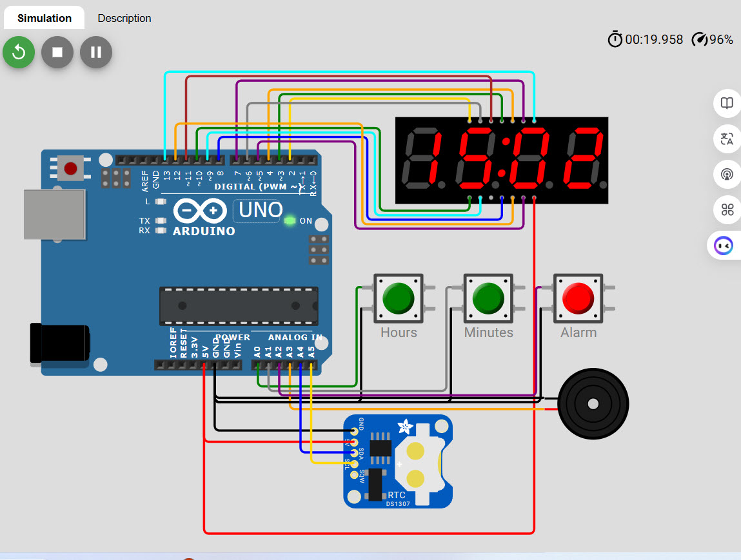Viewport: 741px width, 560px height.
Task: Click the Arduino USB port
Action: [54, 215]
